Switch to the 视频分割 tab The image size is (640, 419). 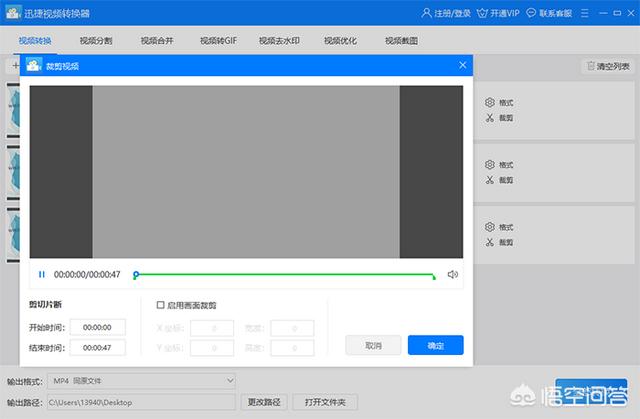coord(96,40)
